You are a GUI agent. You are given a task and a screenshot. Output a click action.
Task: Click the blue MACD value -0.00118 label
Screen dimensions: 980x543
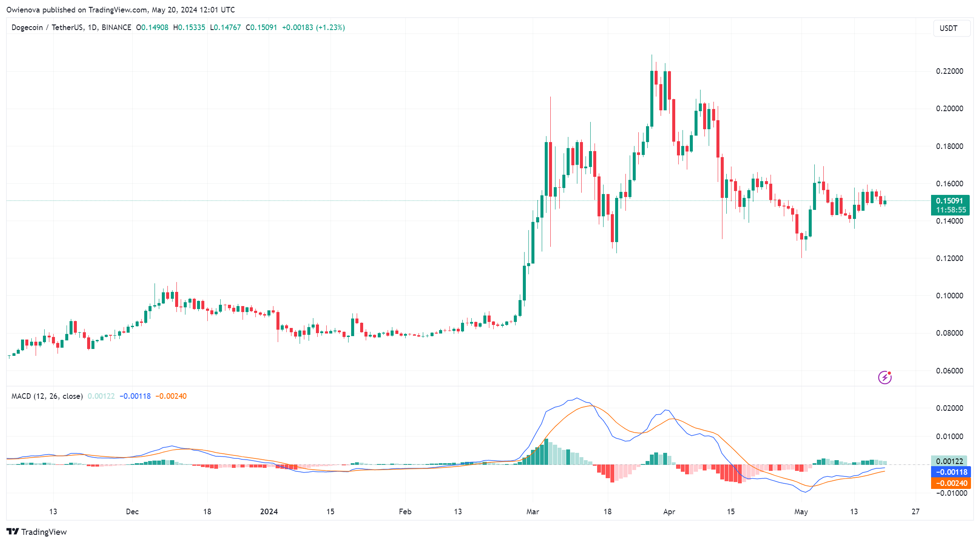pos(951,472)
